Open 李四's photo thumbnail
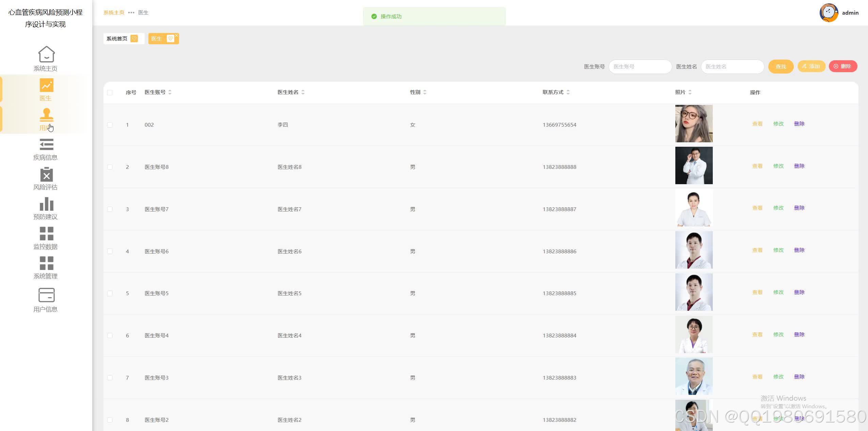Image resolution: width=868 pixels, height=431 pixels. click(x=694, y=124)
